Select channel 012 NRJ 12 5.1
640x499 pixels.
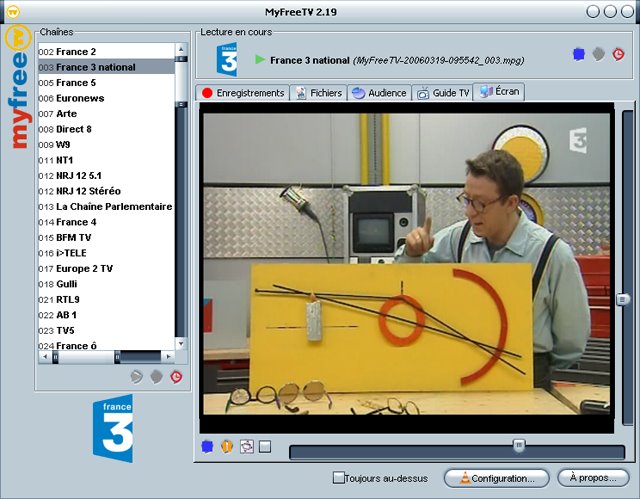(106, 176)
